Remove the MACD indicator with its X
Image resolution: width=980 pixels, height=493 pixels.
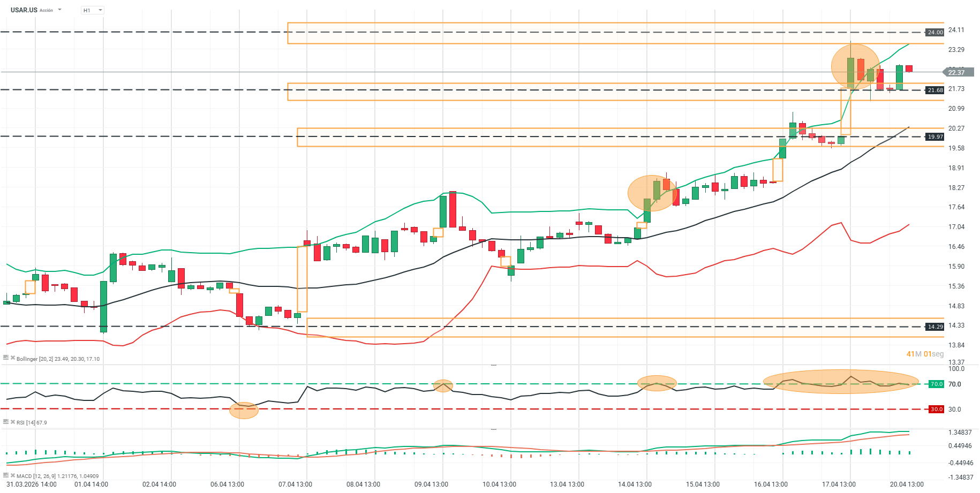[x=13, y=475]
